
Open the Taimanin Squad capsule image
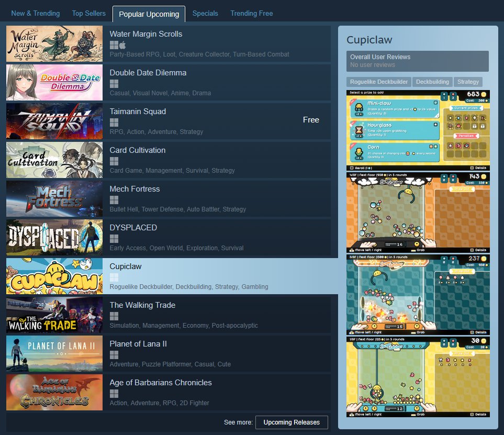pyautogui.click(x=54, y=121)
